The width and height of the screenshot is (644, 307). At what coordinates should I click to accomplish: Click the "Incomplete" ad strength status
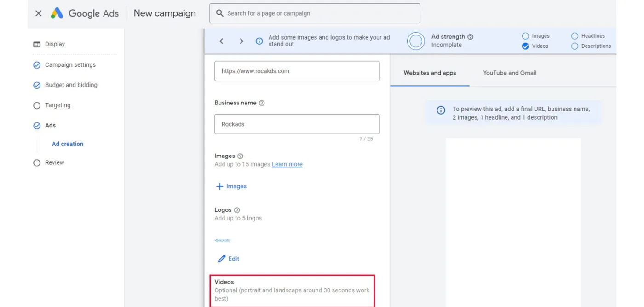point(446,45)
